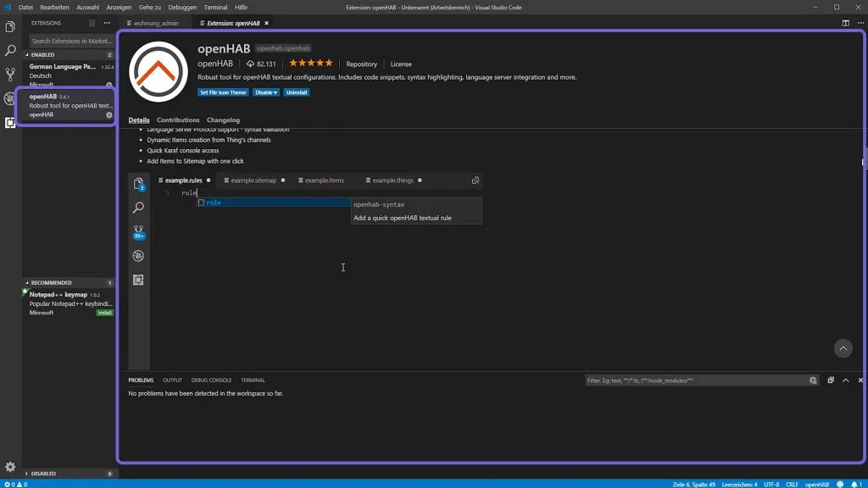Maximize the bottom panel size
This screenshot has width=868, height=488.
[845, 380]
